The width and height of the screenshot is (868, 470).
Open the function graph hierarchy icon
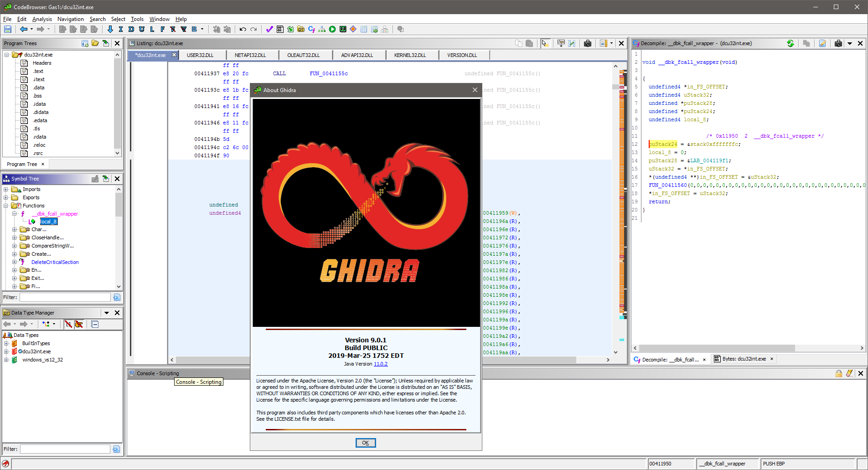click(322, 29)
